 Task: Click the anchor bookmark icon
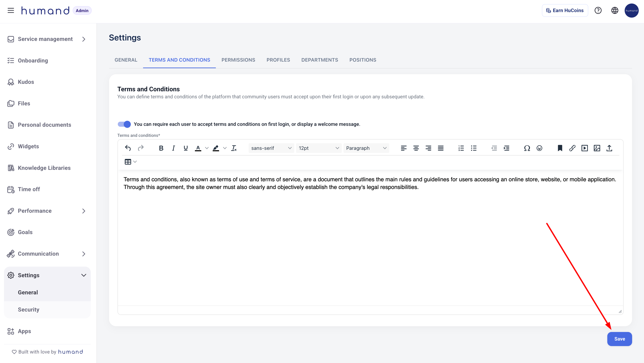pyautogui.click(x=560, y=148)
